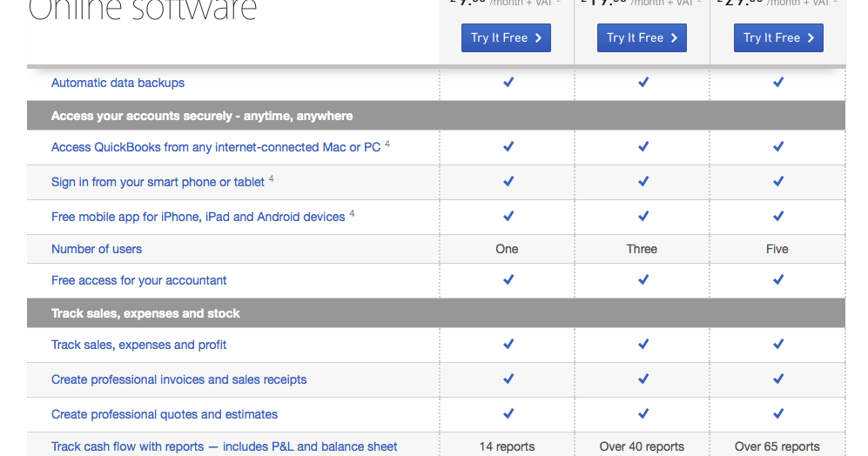Click the 'Over 40 reports' cell

[643, 446]
